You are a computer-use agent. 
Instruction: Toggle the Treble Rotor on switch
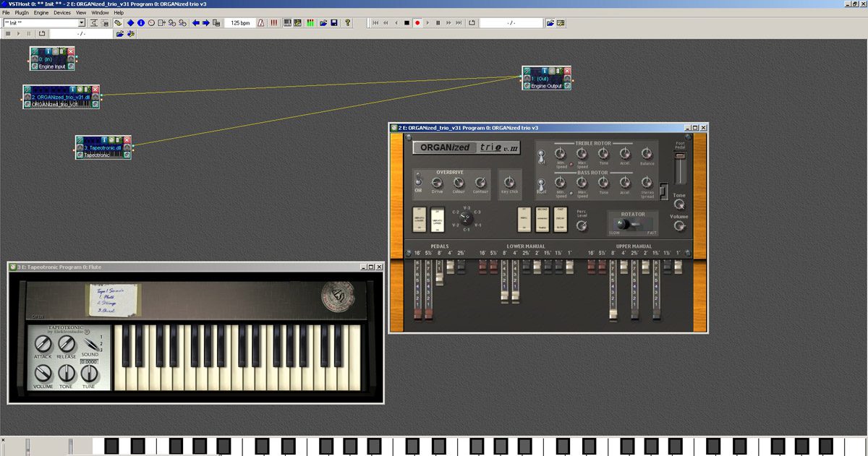pos(542,155)
